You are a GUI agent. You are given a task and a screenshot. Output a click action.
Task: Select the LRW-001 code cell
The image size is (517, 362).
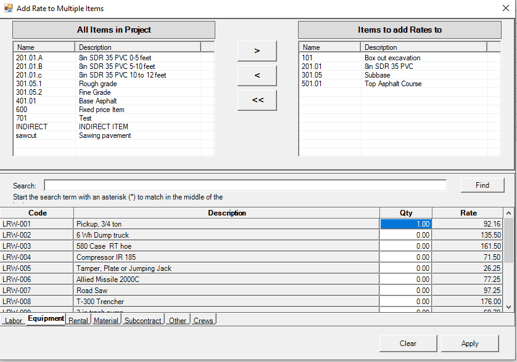click(x=37, y=224)
